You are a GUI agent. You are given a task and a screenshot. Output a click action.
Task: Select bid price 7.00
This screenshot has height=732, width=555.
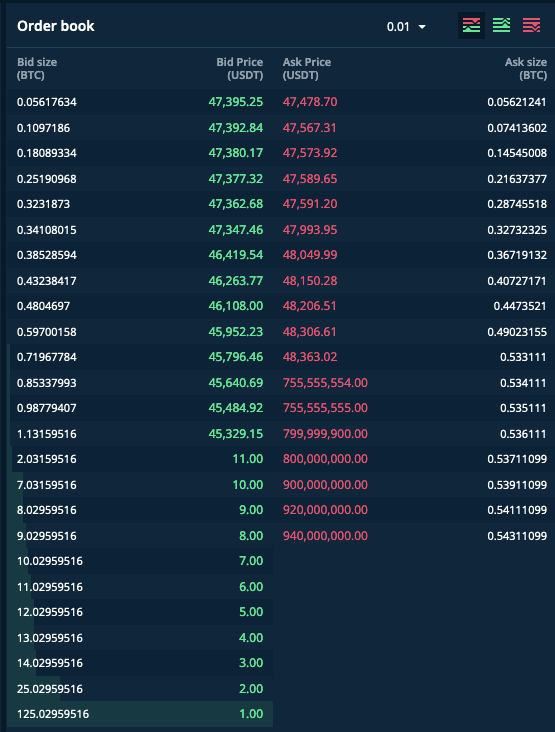pos(251,561)
